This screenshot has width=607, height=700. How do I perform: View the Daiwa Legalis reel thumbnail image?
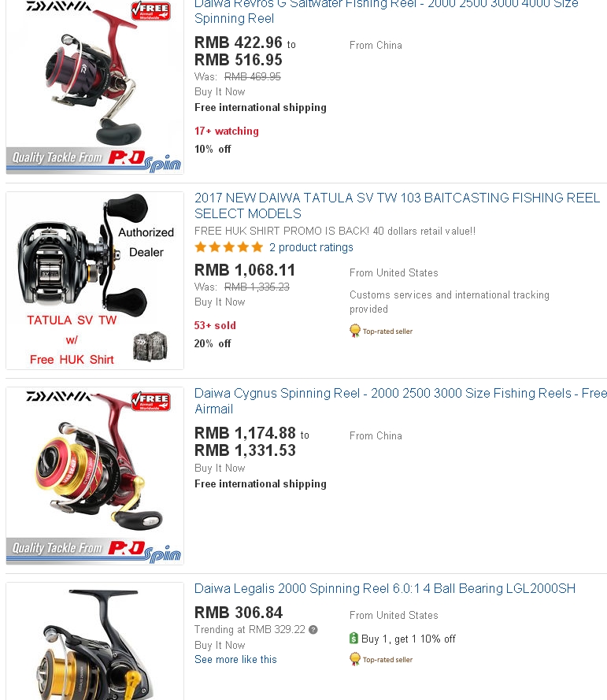[x=94, y=641]
